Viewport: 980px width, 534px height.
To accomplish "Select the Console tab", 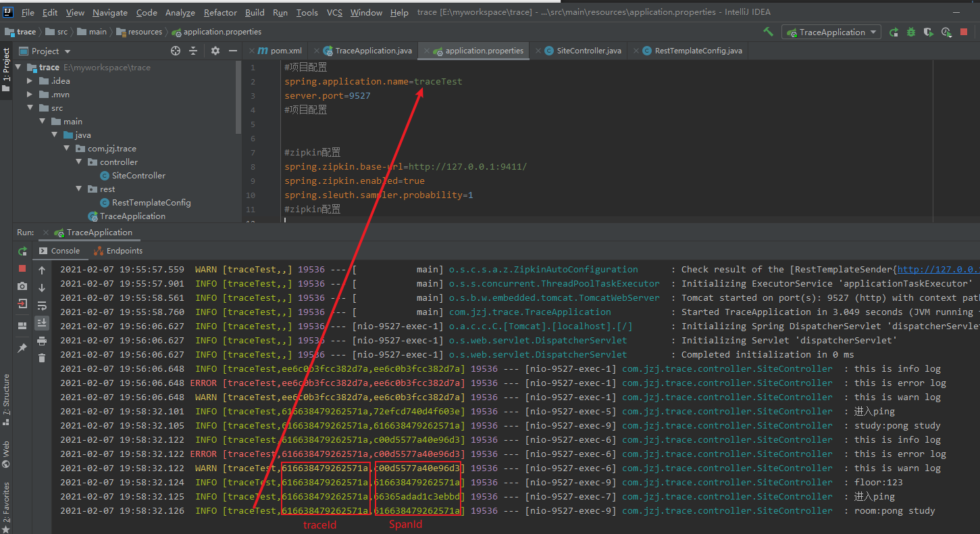I will tap(59, 251).
